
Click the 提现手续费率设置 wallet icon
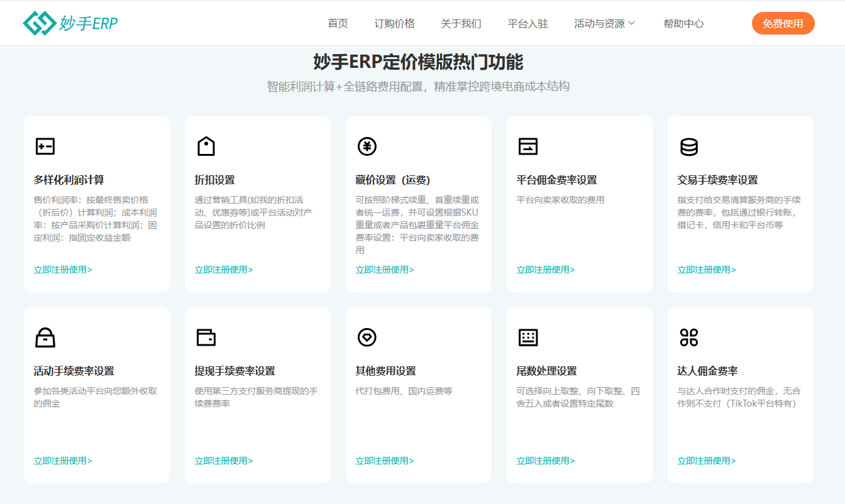coord(206,337)
